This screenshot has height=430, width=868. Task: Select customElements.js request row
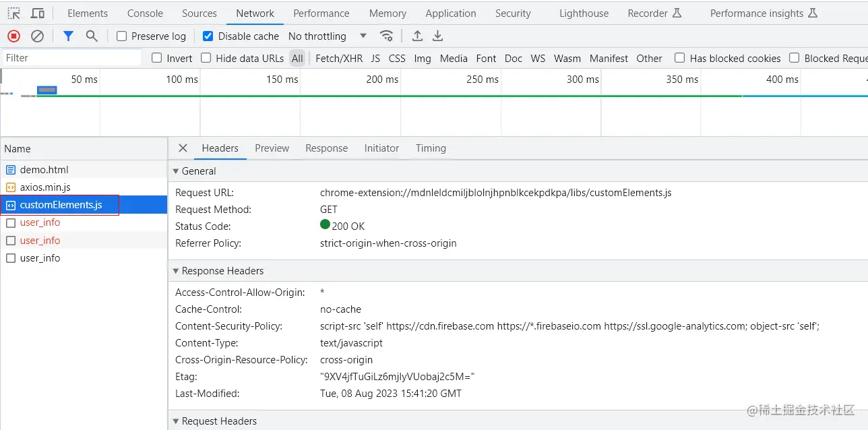coord(84,205)
